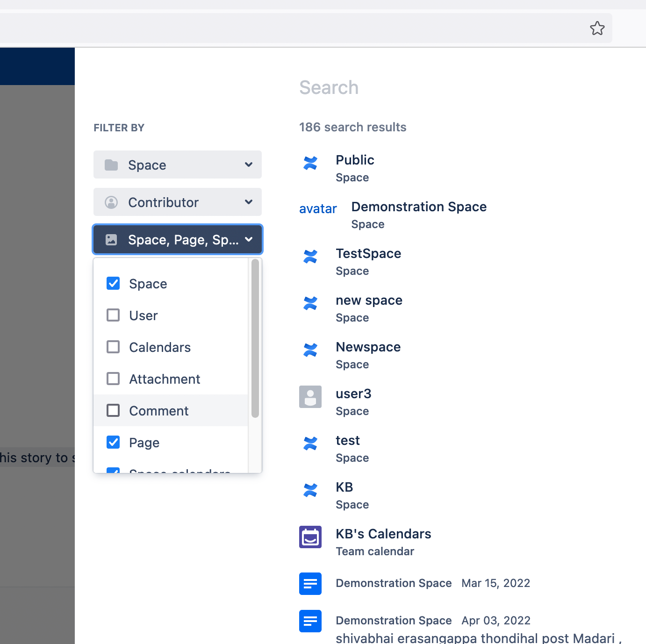Enable the User checkbox
This screenshot has height=644, width=646.
pos(113,315)
